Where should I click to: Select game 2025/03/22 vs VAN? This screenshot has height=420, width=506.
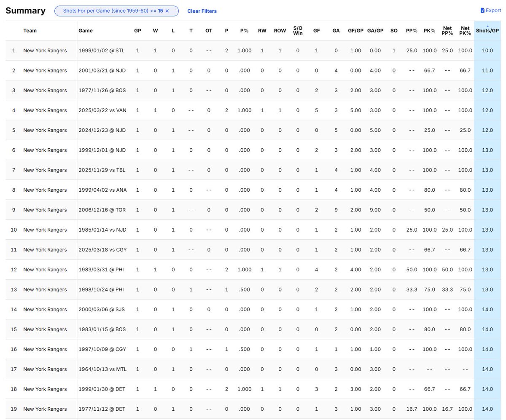click(102, 110)
